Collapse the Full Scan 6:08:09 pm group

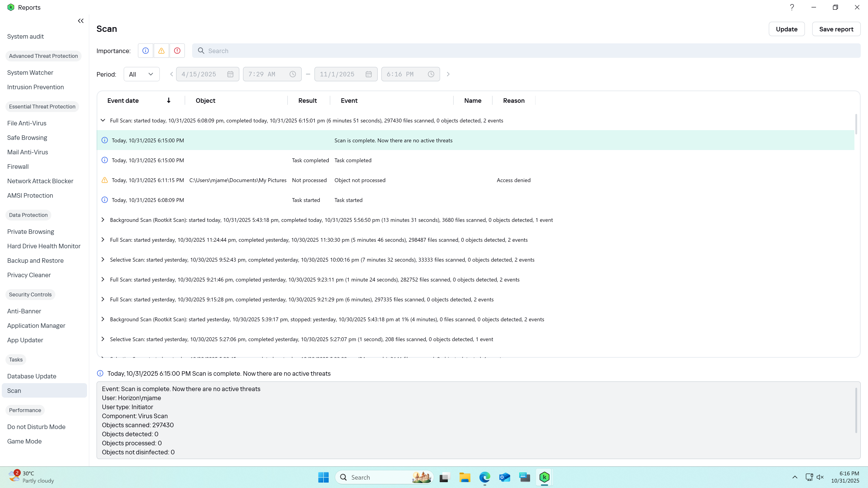(x=103, y=120)
